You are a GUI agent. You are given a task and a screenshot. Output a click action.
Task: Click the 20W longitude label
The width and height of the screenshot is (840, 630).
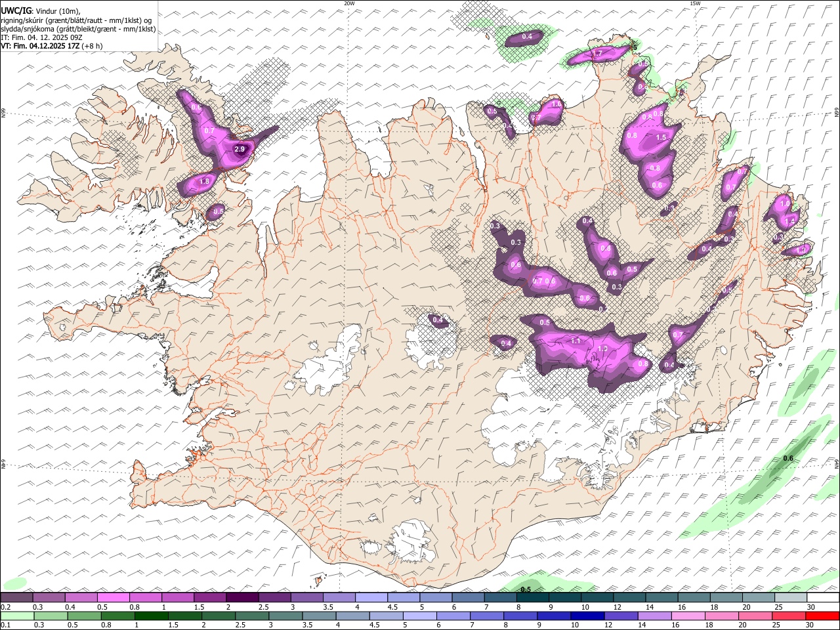[x=349, y=3]
